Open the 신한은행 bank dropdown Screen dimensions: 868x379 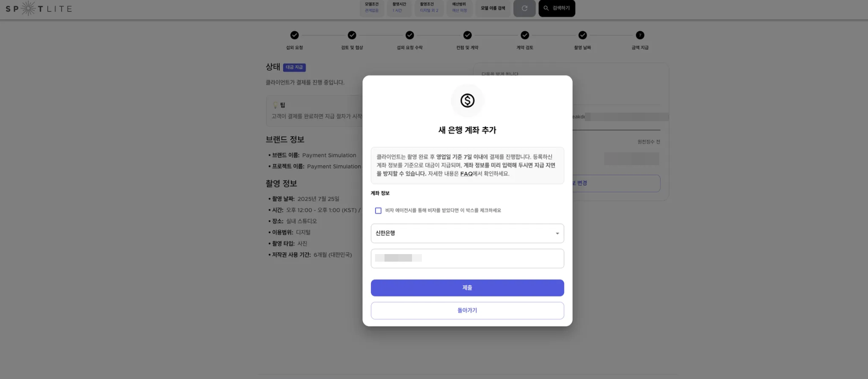coord(467,233)
